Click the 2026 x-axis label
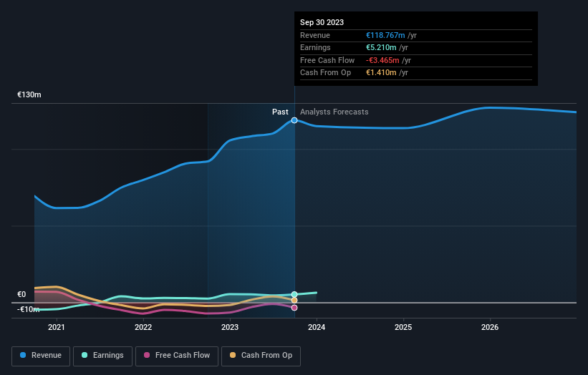588x375 pixels. (x=490, y=328)
